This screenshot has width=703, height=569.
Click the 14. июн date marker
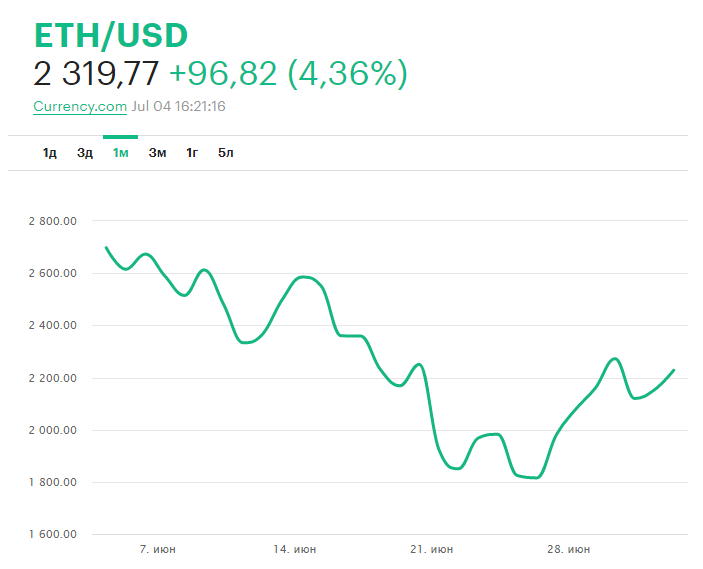[x=295, y=549]
